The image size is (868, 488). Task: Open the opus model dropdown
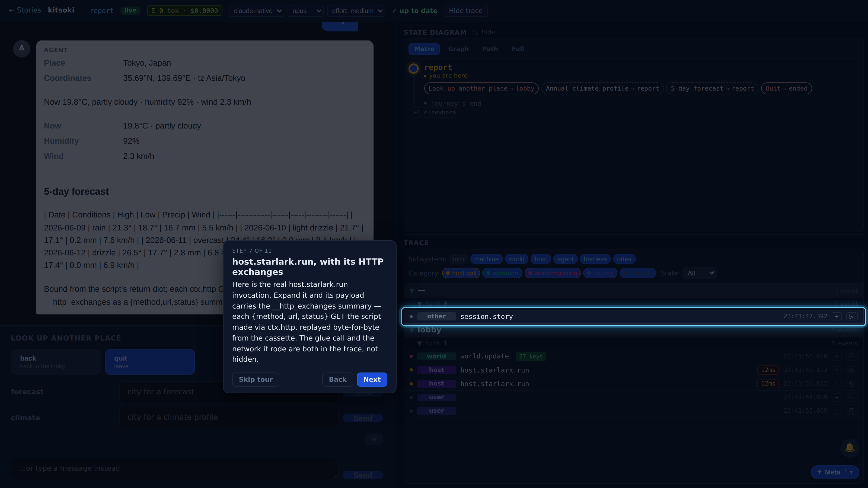306,11
